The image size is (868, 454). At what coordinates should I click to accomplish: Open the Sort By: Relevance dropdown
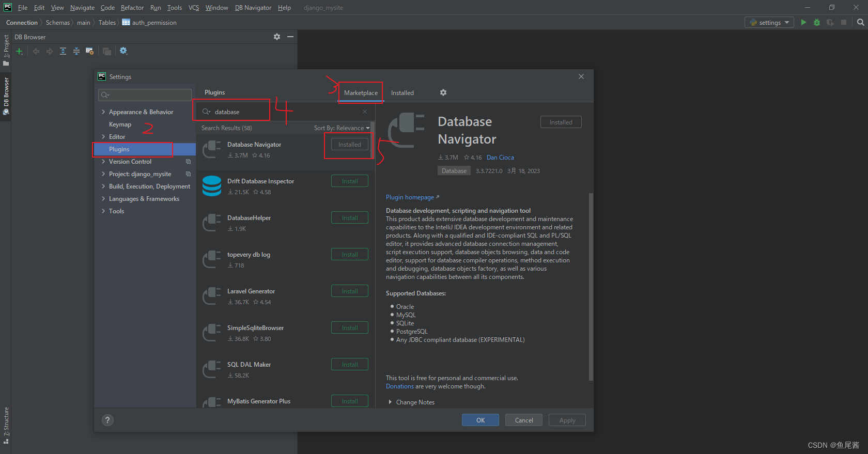pyautogui.click(x=342, y=128)
